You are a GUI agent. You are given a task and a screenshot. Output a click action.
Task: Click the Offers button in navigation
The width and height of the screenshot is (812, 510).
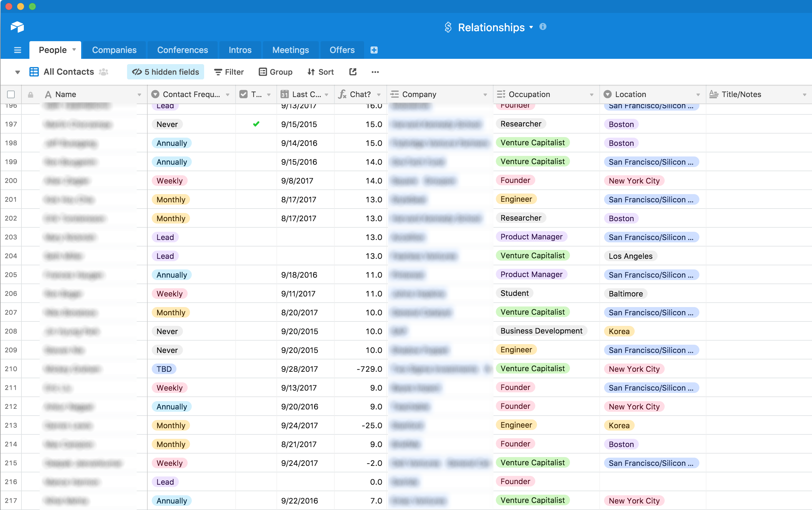tap(342, 50)
